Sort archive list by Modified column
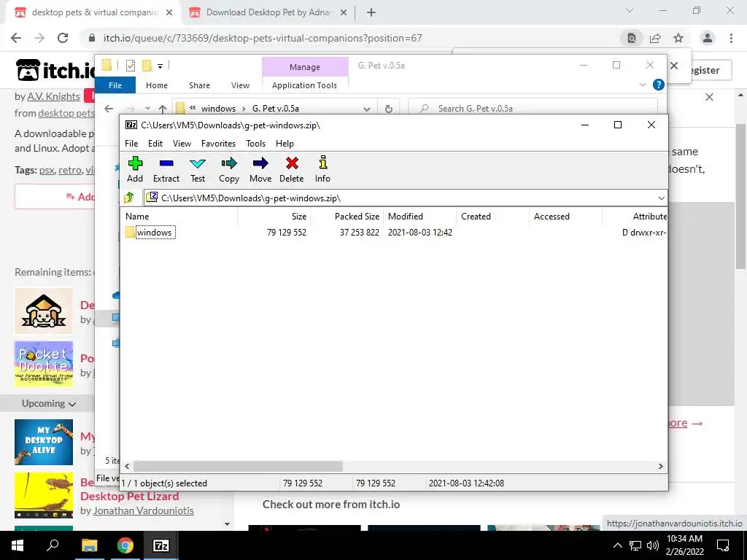The height and width of the screenshot is (560, 747). pyautogui.click(x=420, y=216)
